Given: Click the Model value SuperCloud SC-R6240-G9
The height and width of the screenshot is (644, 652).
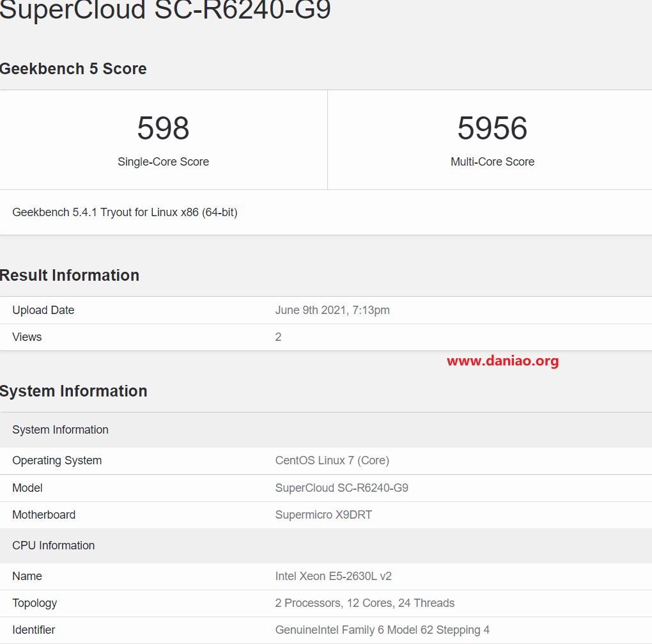Looking at the screenshot, I should (342, 488).
